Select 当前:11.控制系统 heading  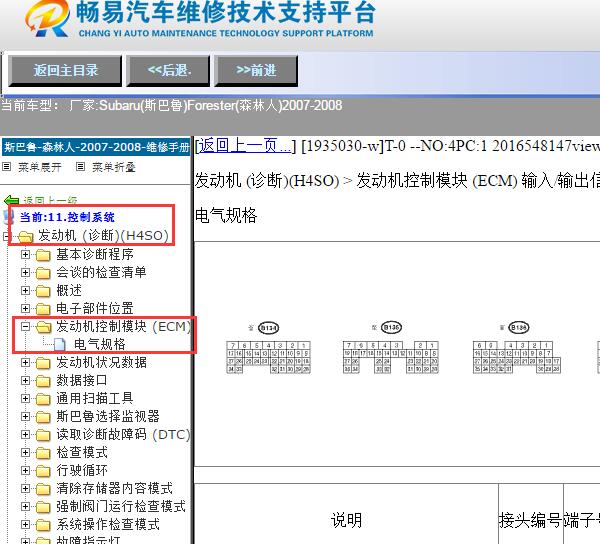67,217
